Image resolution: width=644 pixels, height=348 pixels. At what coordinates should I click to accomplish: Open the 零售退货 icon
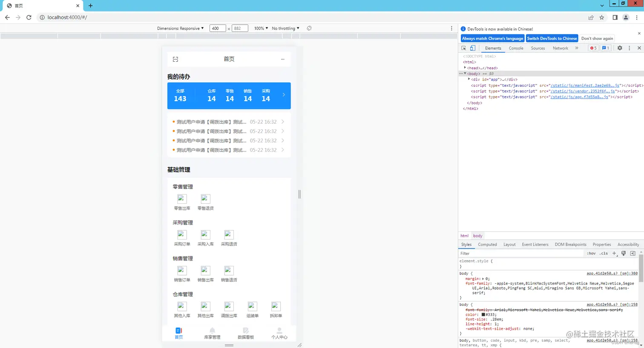(205, 199)
